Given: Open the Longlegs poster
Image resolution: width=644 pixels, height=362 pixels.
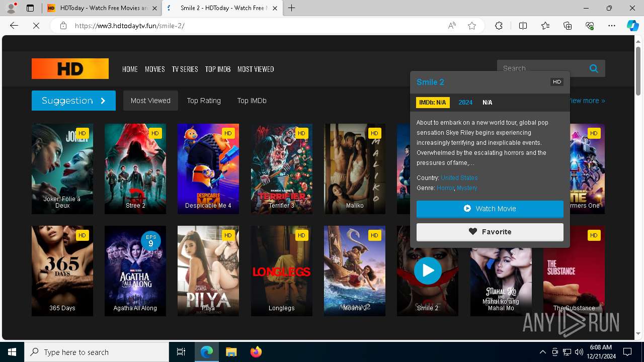Looking at the screenshot, I should click(x=282, y=271).
